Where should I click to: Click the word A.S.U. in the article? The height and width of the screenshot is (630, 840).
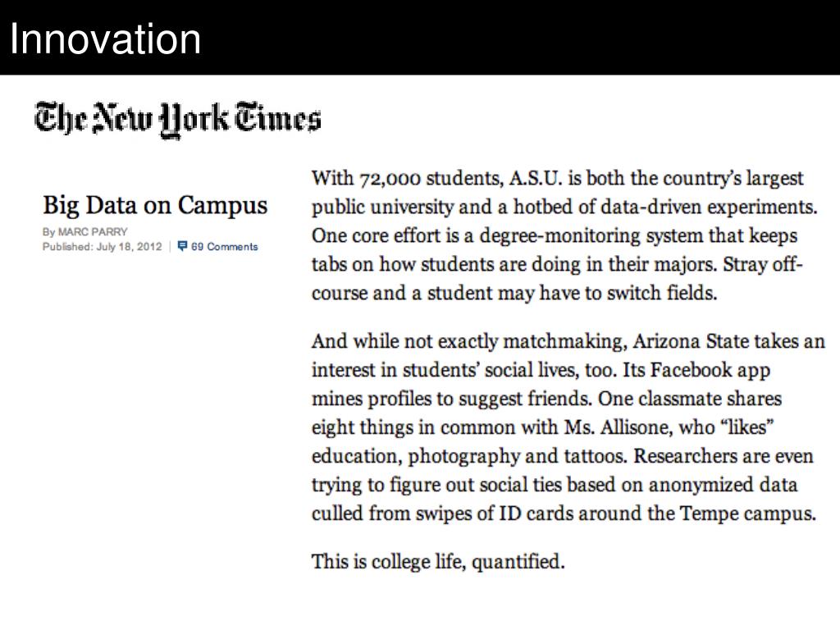[536, 178]
